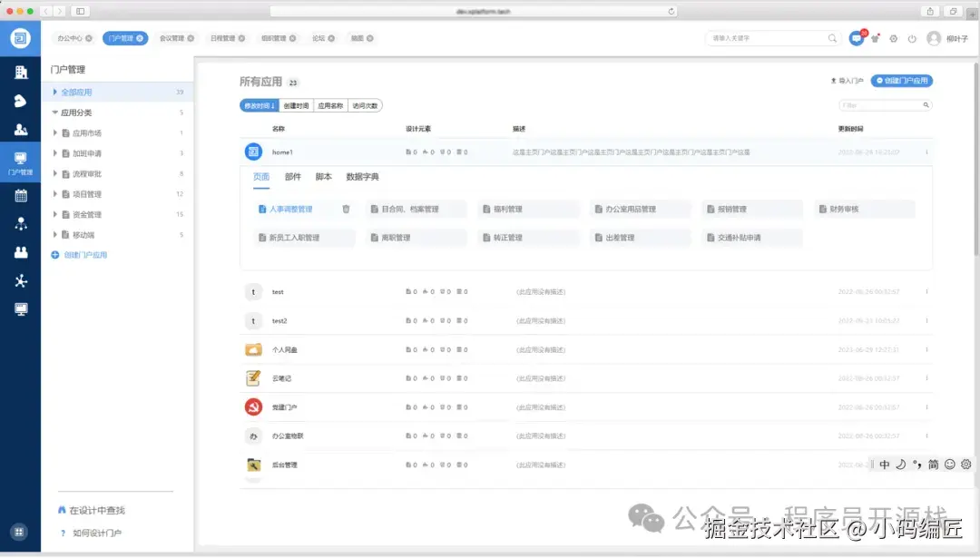Toggle dark mode with the moon icon

(x=900, y=464)
